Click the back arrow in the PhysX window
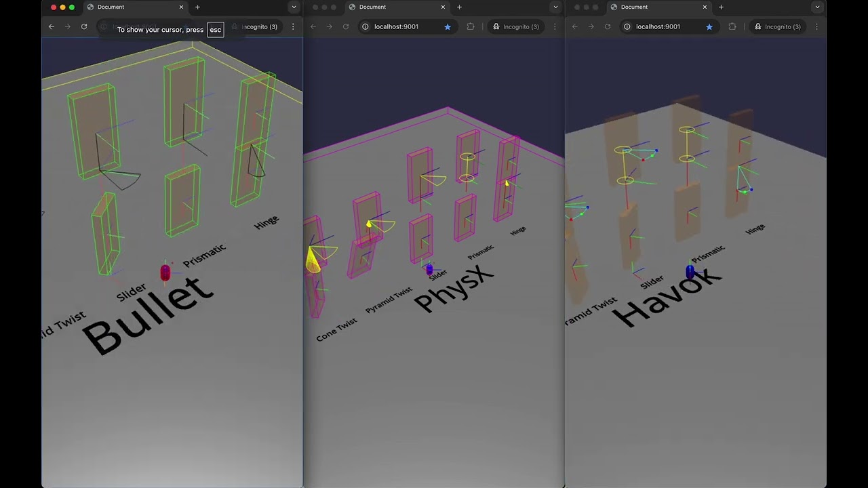Viewport: 868px width, 488px height. [313, 26]
